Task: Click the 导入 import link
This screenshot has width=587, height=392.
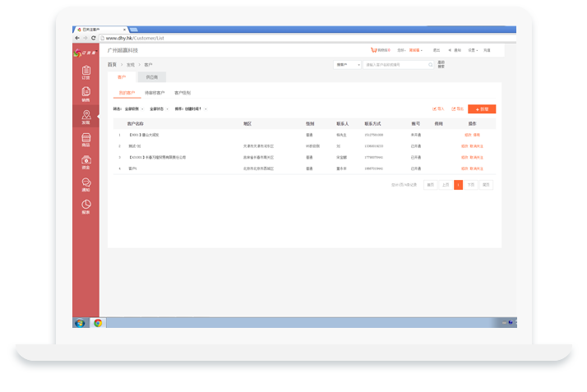Action: pyautogui.click(x=438, y=108)
